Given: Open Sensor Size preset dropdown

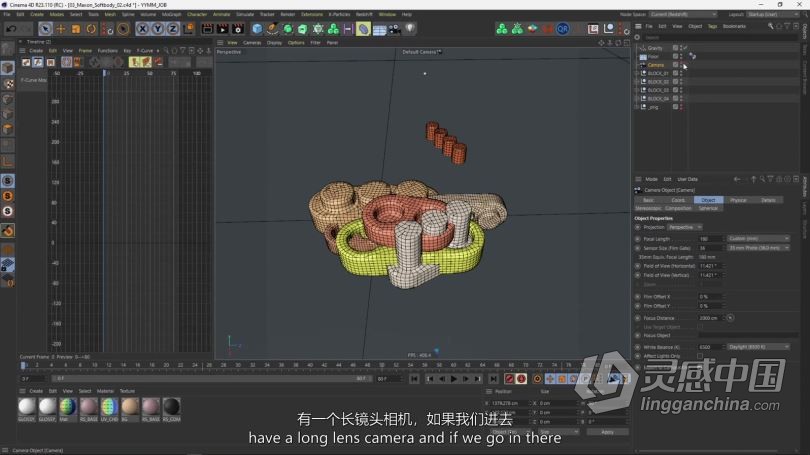Looking at the screenshot, I should click(758, 248).
